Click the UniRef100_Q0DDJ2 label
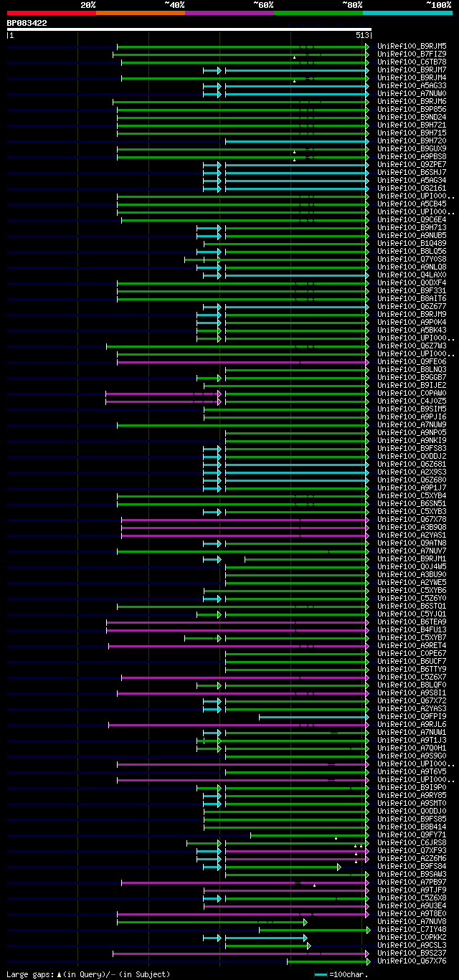 (x=412, y=456)
